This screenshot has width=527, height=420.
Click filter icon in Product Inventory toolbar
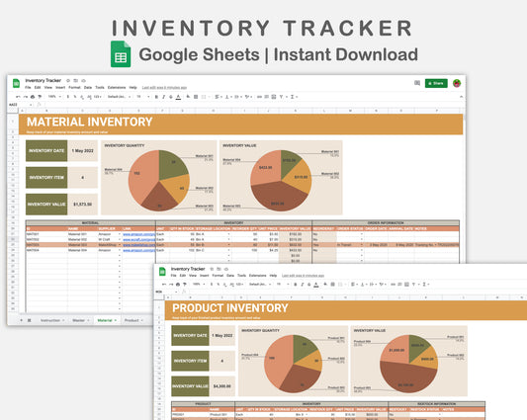coord(413,285)
